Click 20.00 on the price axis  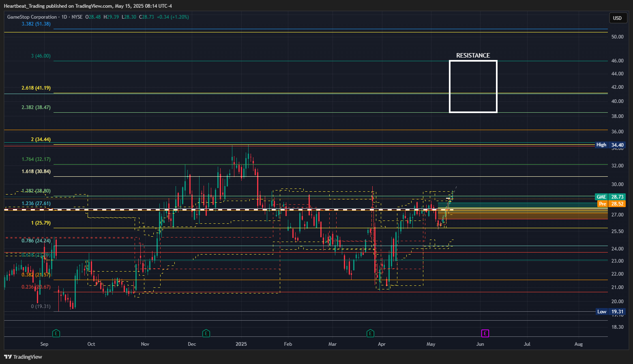point(617,302)
